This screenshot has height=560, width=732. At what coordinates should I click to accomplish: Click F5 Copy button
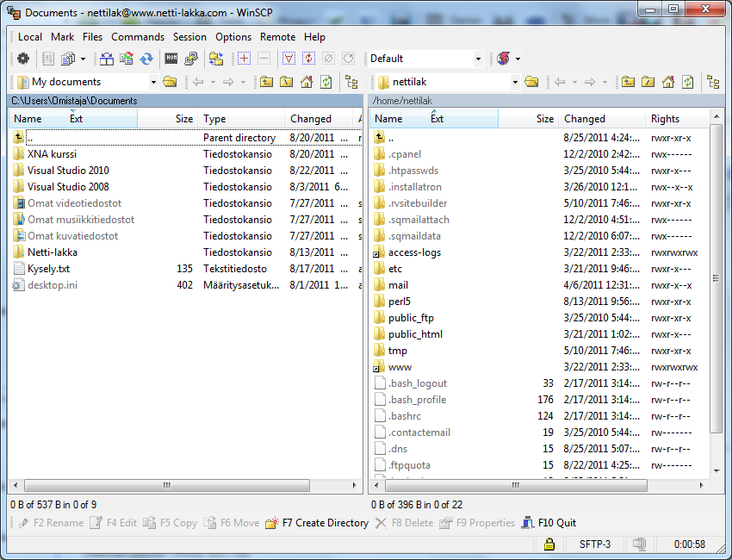click(x=170, y=523)
